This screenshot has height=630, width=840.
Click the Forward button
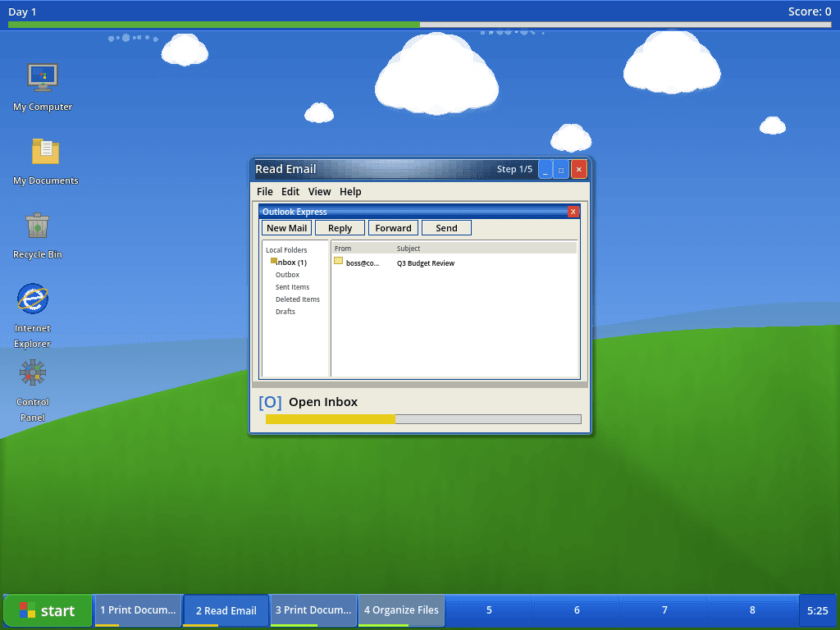tap(393, 227)
